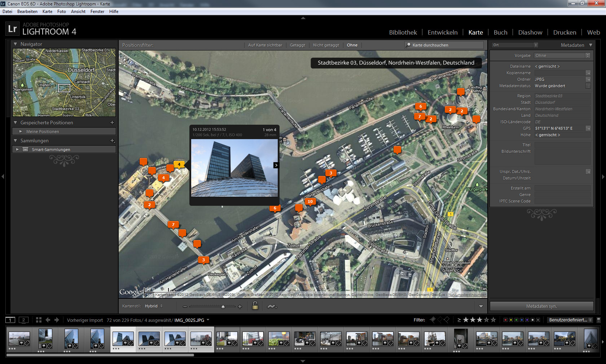Click the lock markers padlock icon
The image size is (606, 364).
click(x=255, y=306)
